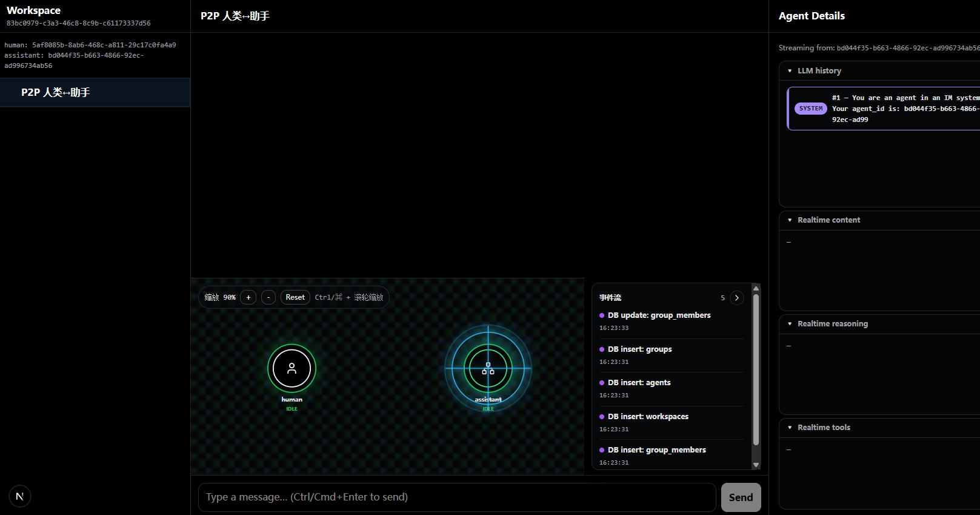The height and width of the screenshot is (515, 980).
Task: Click the event stream next arrow
Action: click(736, 298)
